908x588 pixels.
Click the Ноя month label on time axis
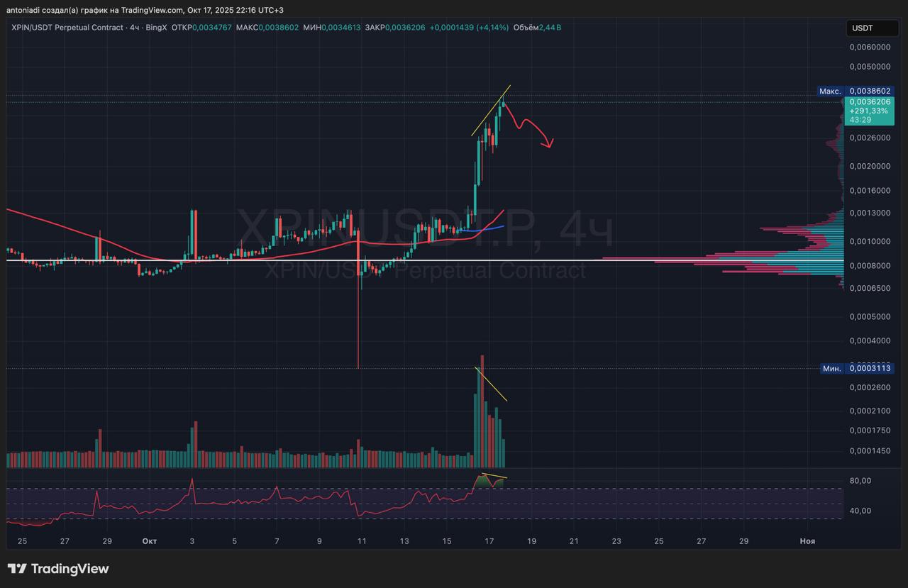807,541
